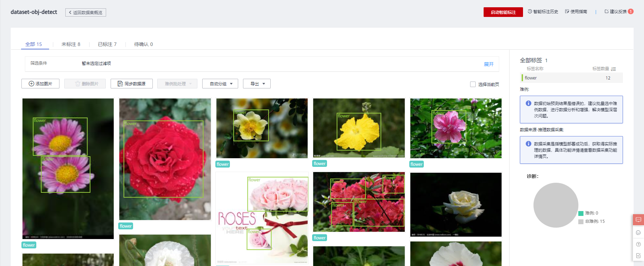Open the white rose on black image
This screenshot has height=266, width=644.
click(x=456, y=205)
